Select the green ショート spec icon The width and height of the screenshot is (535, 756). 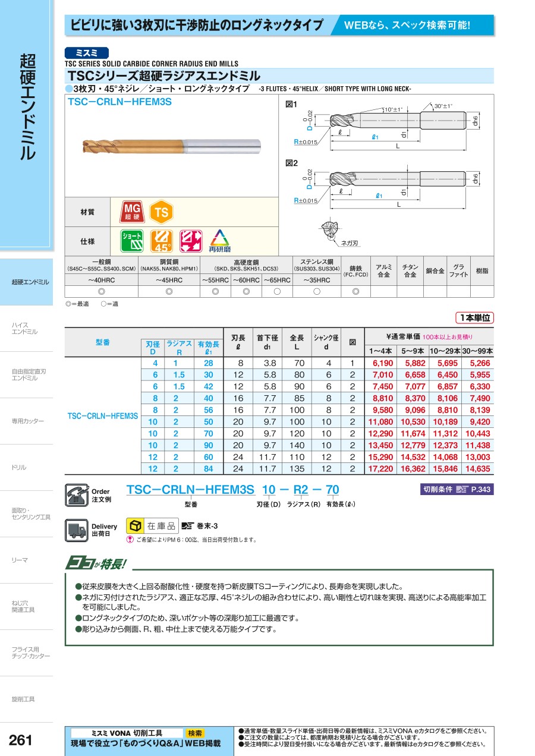132,240
